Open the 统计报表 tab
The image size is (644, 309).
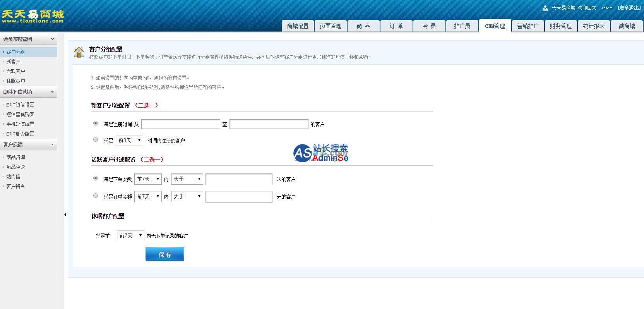pyautogui.click(x=594, y=26)
